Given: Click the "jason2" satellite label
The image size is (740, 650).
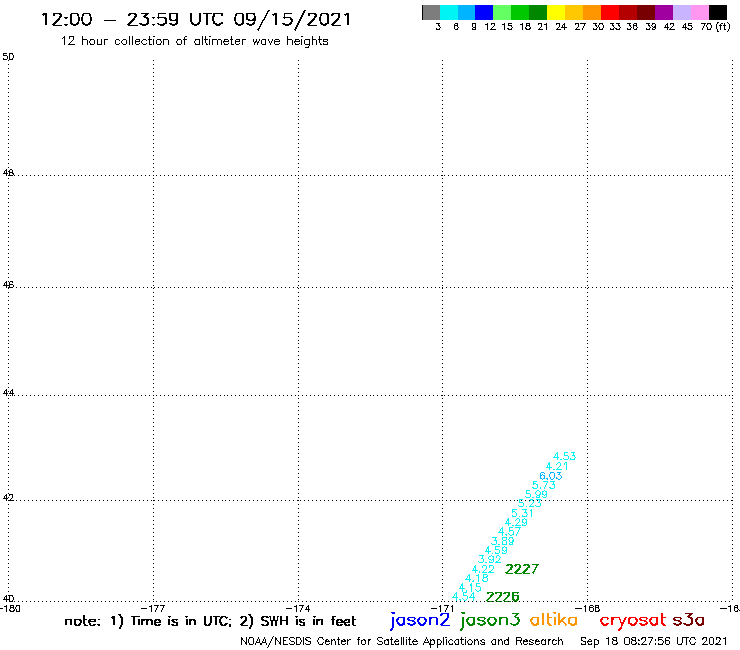Looking at the screenshot, I should [420, 620].
